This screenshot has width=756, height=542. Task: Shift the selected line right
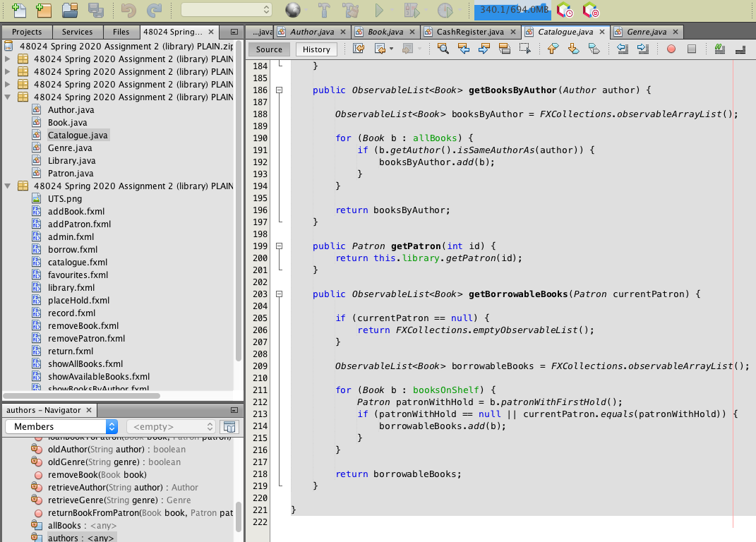[643, 49]
